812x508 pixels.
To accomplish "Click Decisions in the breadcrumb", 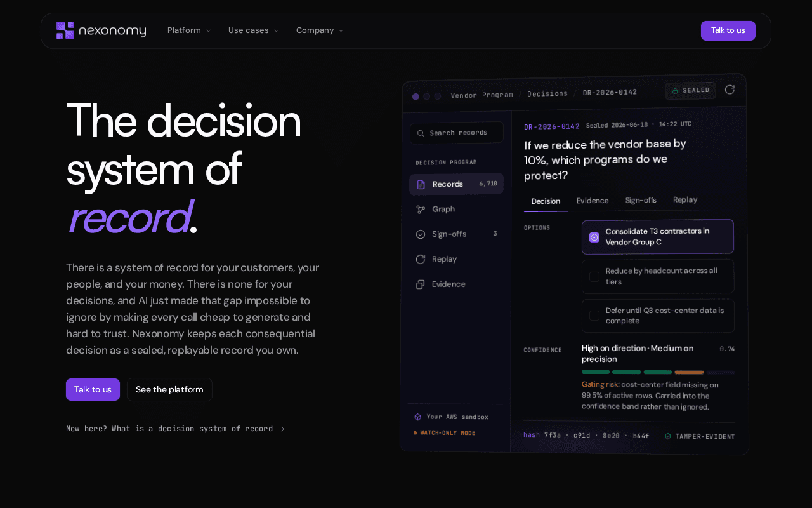I will 547,93.
